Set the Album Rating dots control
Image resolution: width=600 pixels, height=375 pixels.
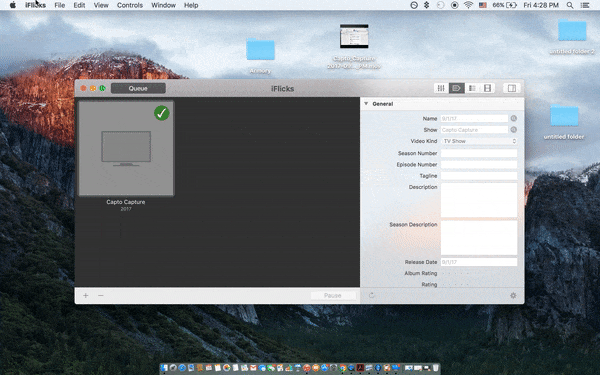[x=455, y=273]
